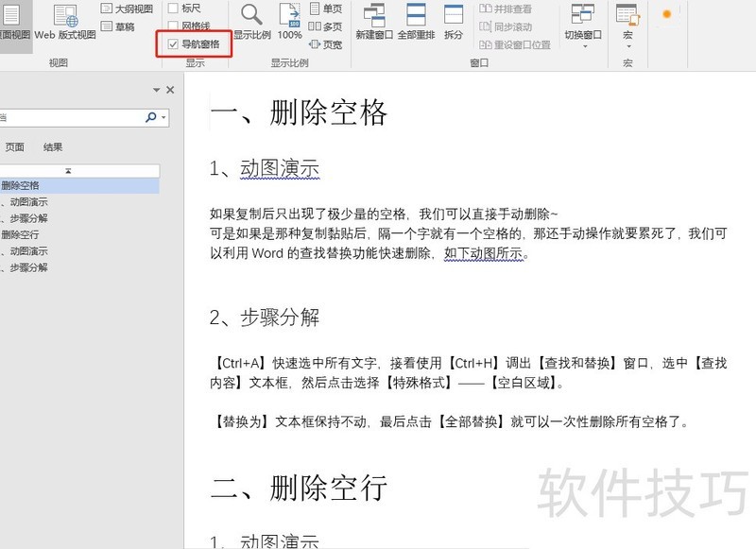
Task: Click the subheading 2、步骤分解 in document
Action: point(265,317)
